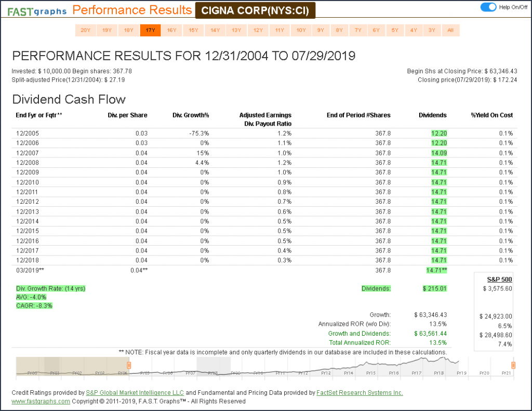Click the -75.3% dividend growth value
Viewport: 532px width, 411px height.
(199, 134)
